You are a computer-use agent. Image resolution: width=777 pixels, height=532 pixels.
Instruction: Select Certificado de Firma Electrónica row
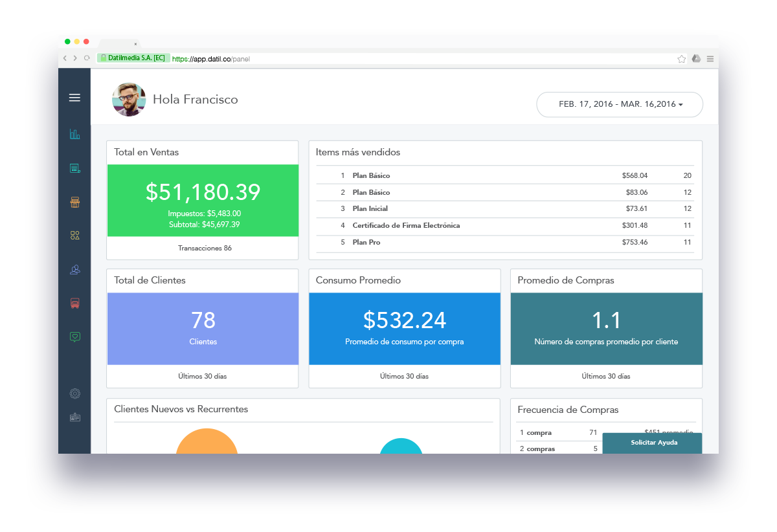tap(406, 225)
